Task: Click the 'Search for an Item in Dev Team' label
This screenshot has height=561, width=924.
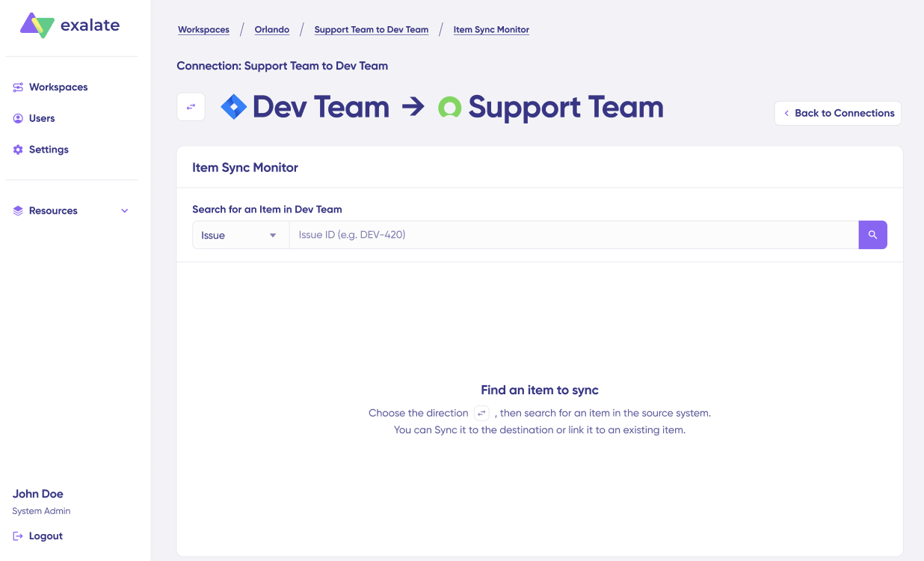Action: point(267,209)
